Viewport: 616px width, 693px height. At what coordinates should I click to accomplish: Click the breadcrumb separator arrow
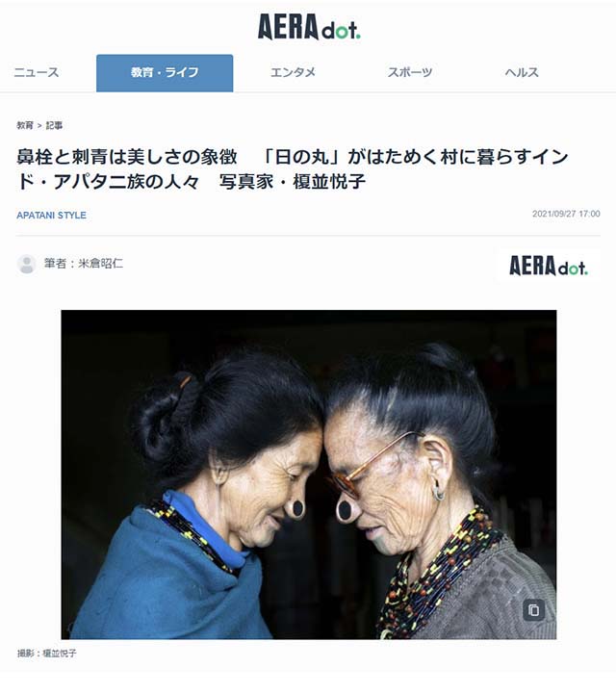tap(39, 126)
